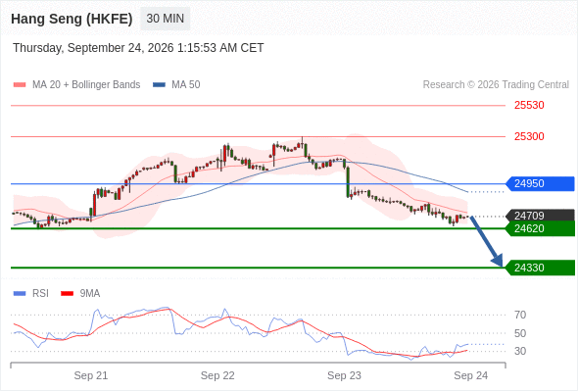Click the Sep 21 date axis label
The image size is (578, 392).
tap(91, 375)
